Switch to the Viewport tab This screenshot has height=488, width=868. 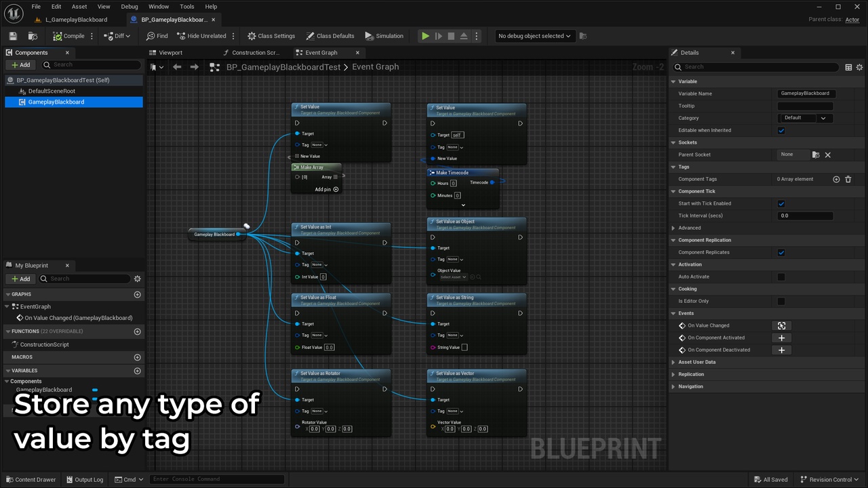tap(170, 52)
